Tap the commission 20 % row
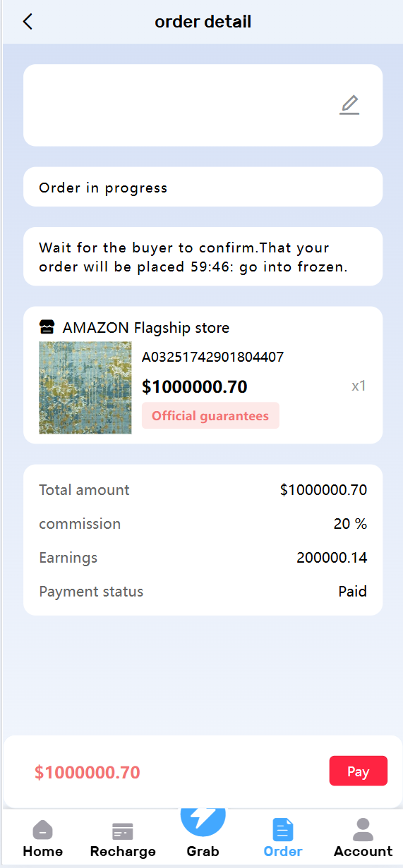Viewport: 403px width, 868px height. click(203, 524)
